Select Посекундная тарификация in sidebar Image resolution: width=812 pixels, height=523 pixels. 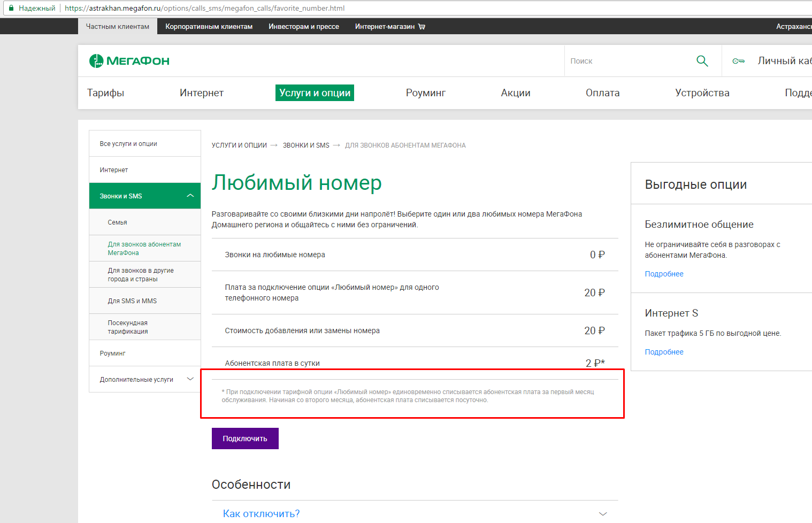[145, 327]
